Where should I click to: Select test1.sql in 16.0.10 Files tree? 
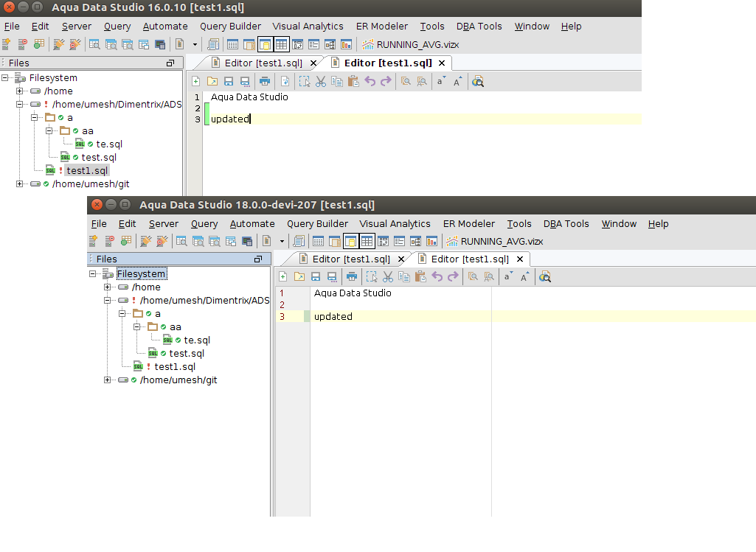[87, 170]
